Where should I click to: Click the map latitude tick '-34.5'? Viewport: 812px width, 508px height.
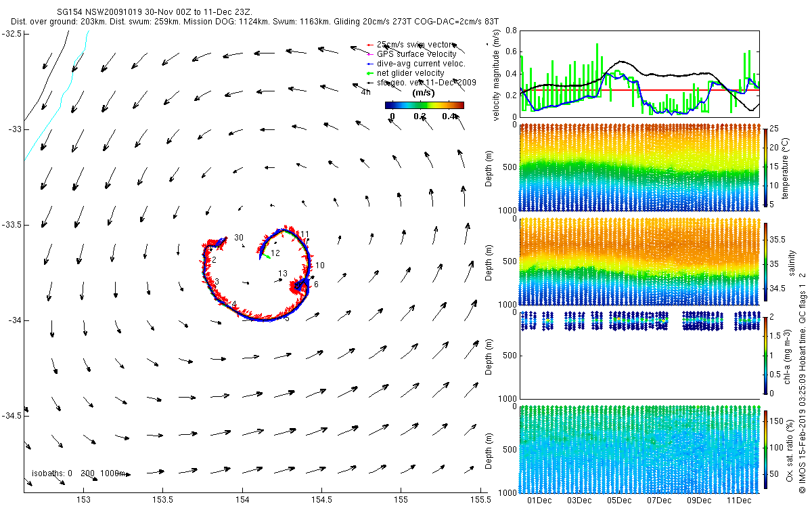tap(12, 415)
